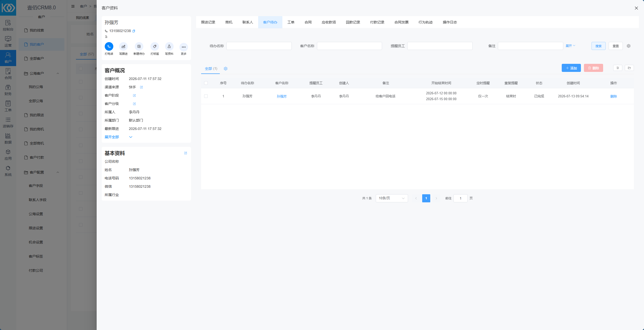Screen dimensions: 644x330
Task: Click the 写资料 icon
Action: 169,46
